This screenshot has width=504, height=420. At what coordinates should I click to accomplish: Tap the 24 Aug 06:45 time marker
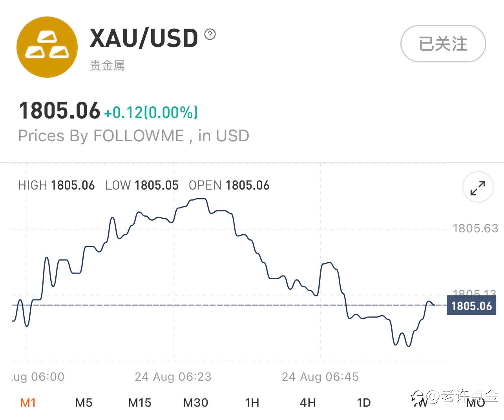tap(320, 377)
